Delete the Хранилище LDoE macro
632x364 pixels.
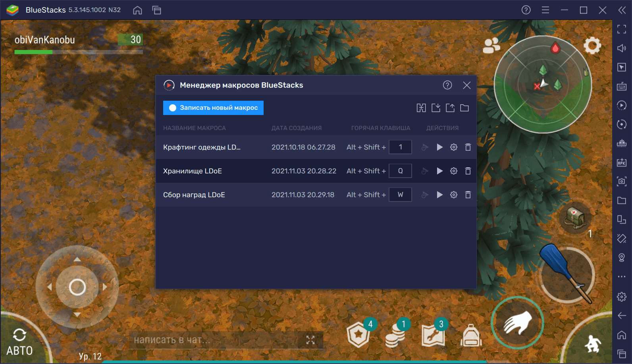coord(468,171)
